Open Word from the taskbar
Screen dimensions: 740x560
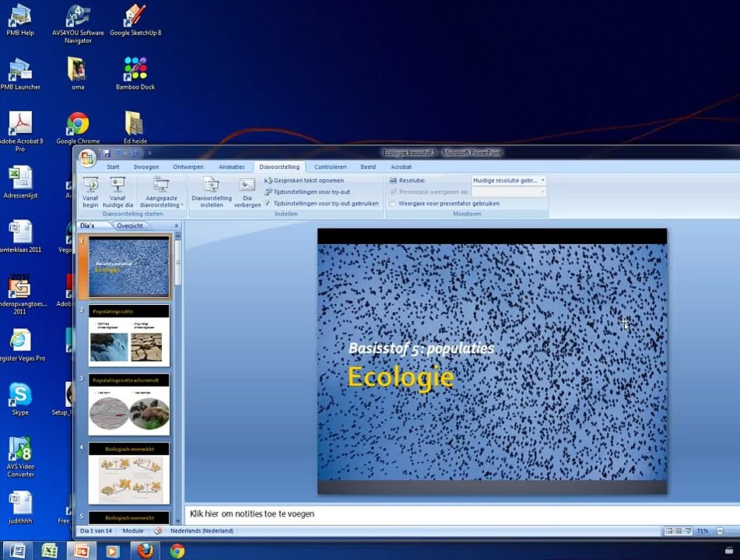click(18, 551)
